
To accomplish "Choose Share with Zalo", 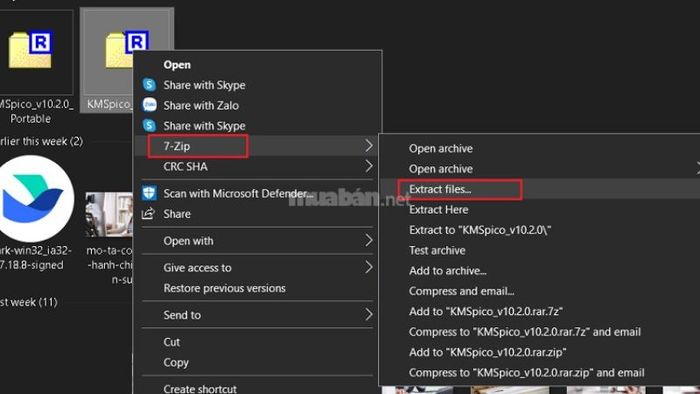I will [x=257, y=105].
